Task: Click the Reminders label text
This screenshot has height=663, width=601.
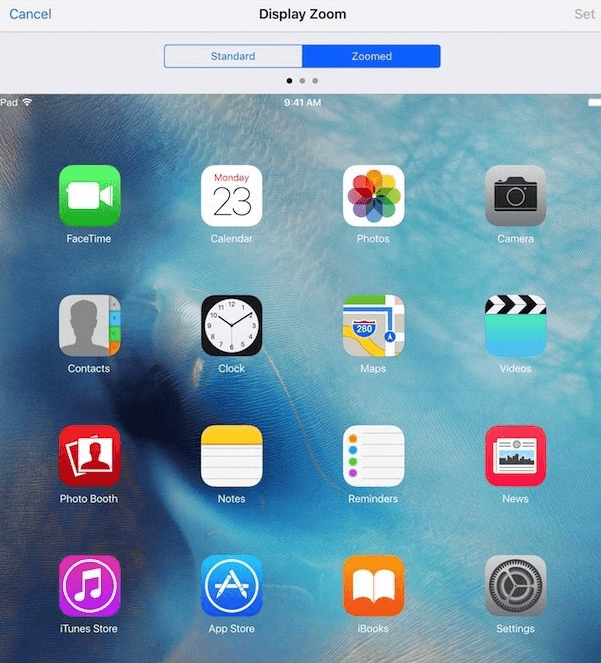Action: pyautogui.click(x=373, y=499)
